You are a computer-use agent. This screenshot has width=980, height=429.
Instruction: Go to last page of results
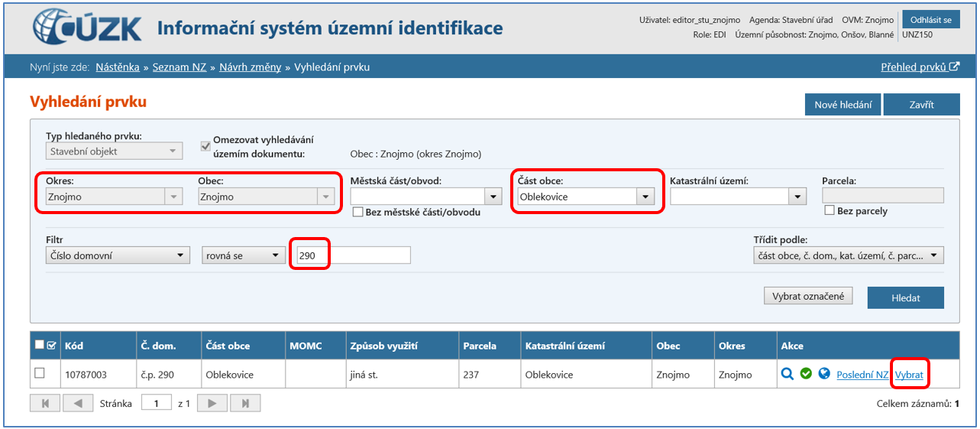tap(244, 403)
